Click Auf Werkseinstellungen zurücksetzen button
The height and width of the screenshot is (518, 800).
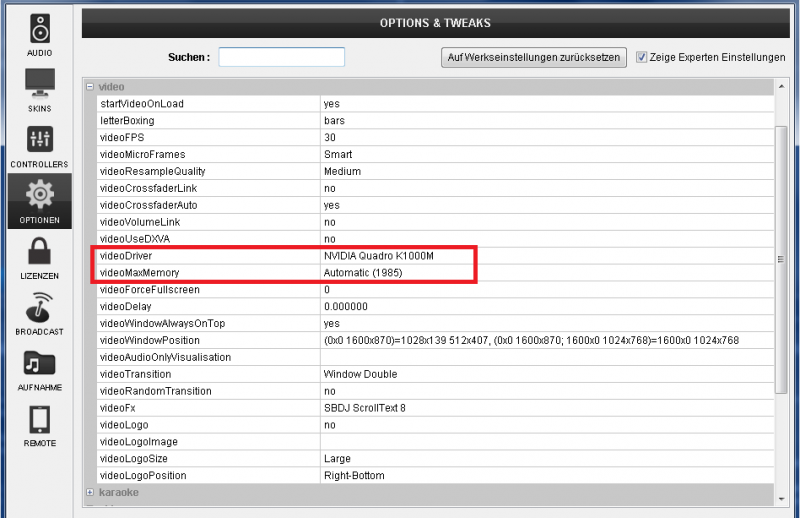tap(534, 57)
